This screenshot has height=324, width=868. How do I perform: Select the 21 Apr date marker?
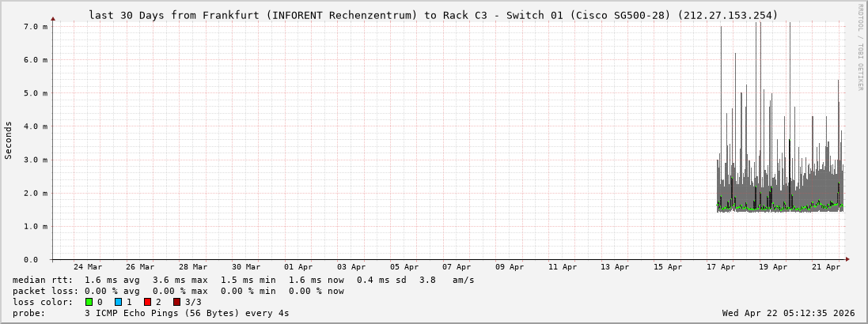point(826,267)
